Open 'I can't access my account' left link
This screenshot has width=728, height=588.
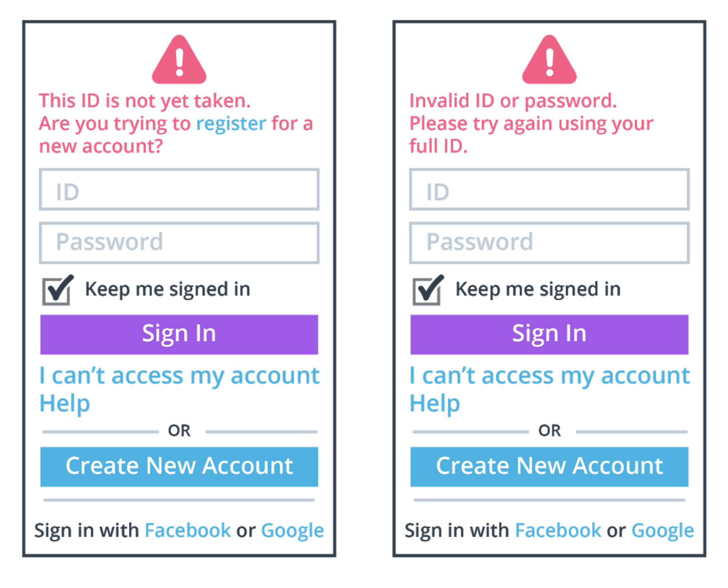pyautogui.click(x=179, y=376)
